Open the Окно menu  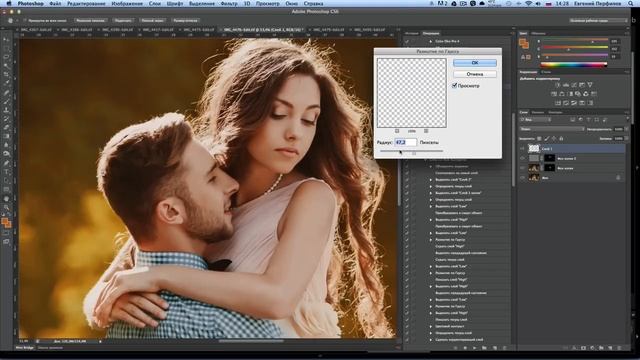(x=291, y=3)
